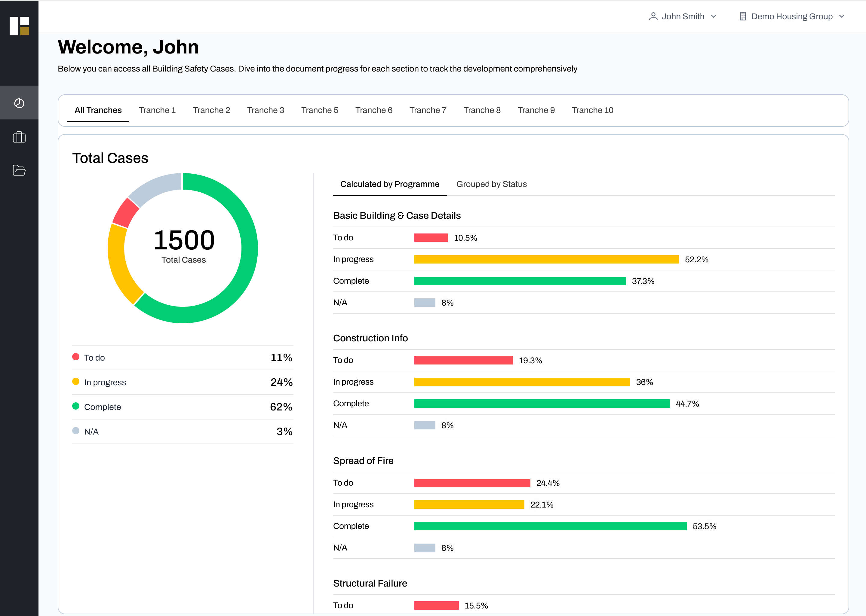Click the green Complete legend dot
Image resolution: width=866 pixels, height=616 pixels.
pos(76,406)
